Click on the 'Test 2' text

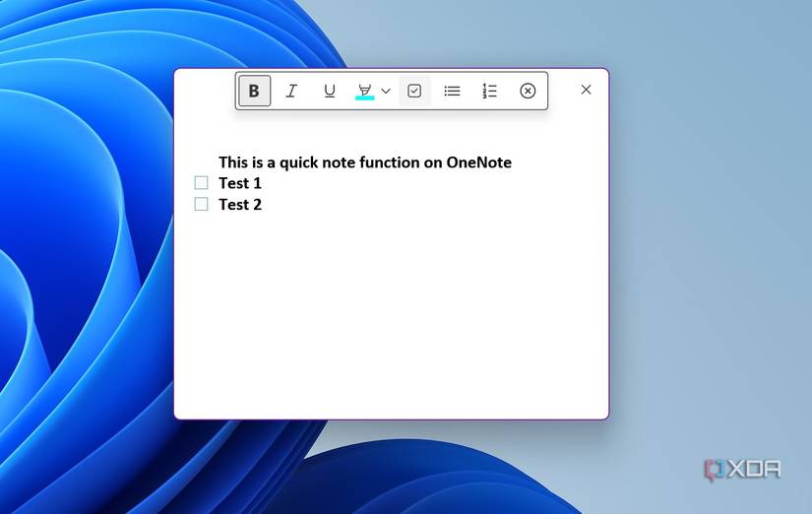(240, 204)
